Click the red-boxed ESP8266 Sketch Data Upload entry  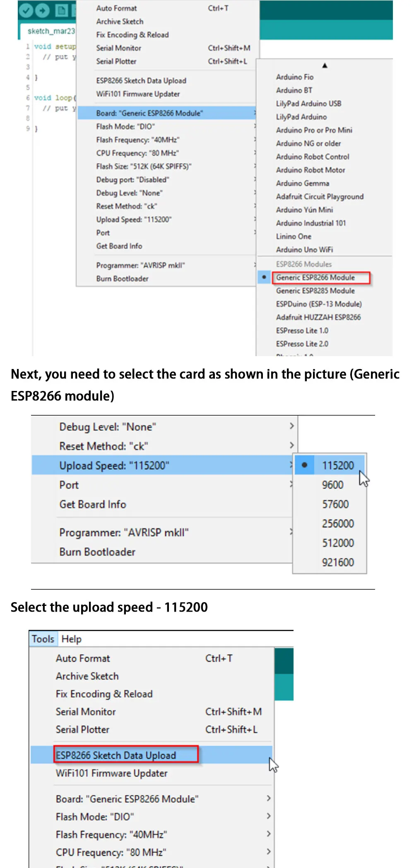(116, 755)
